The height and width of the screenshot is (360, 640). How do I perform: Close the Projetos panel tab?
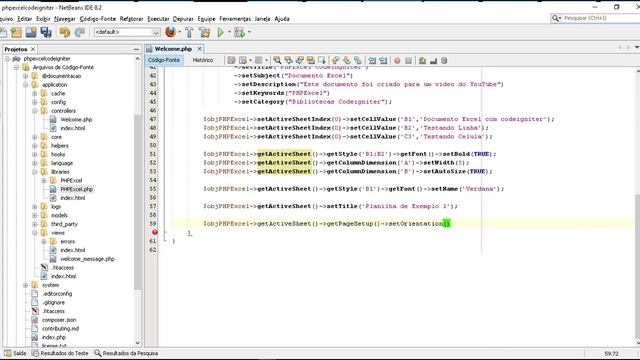coord(33,49)
